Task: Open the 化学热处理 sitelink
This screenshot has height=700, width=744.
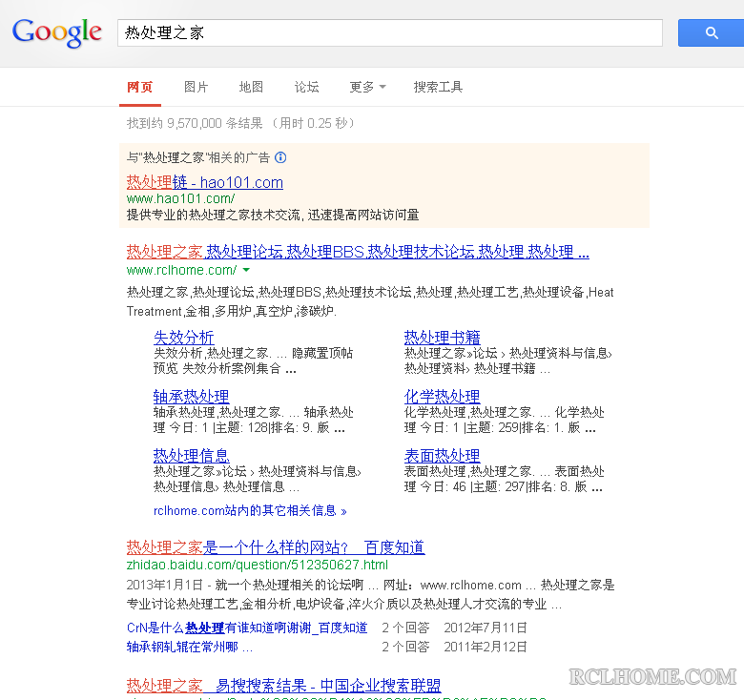Action: pos(442,396)
